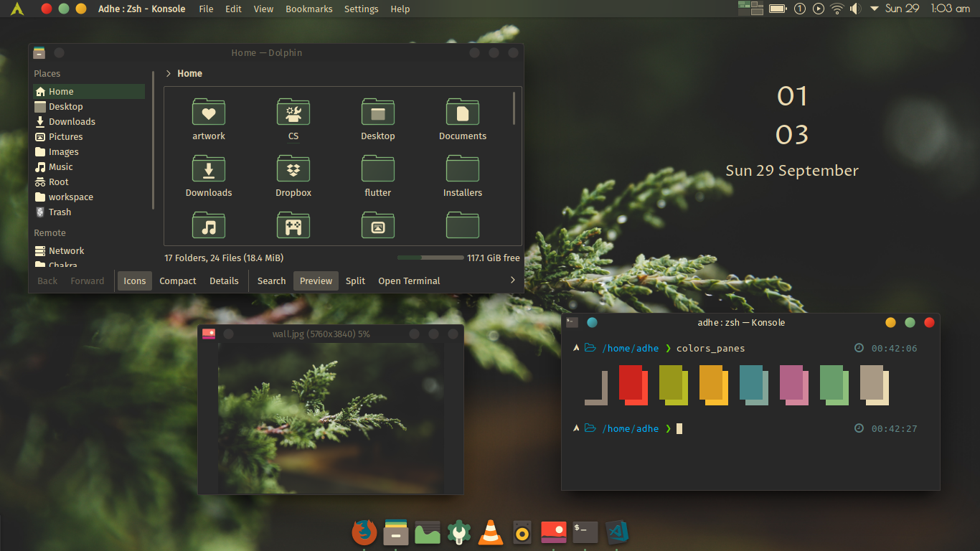Open system settings wrench-gear dock icon
980x551 pixels.
458,532
